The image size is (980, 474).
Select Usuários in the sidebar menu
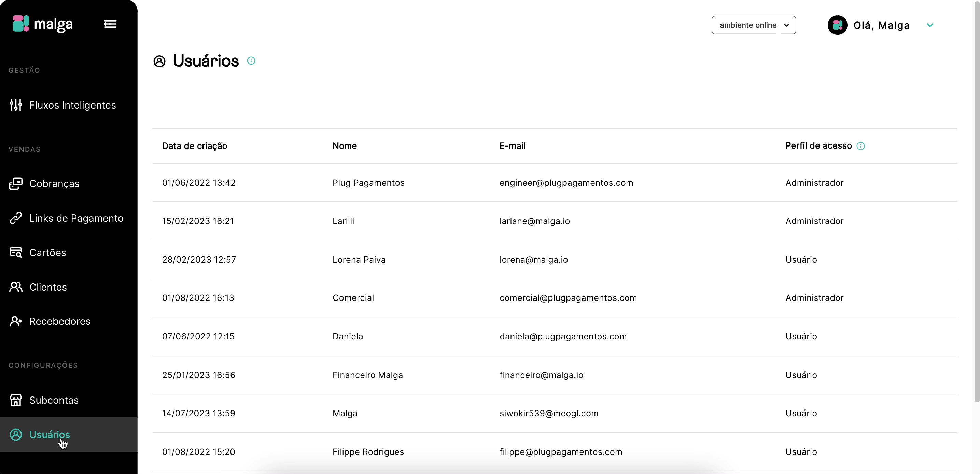50,434
